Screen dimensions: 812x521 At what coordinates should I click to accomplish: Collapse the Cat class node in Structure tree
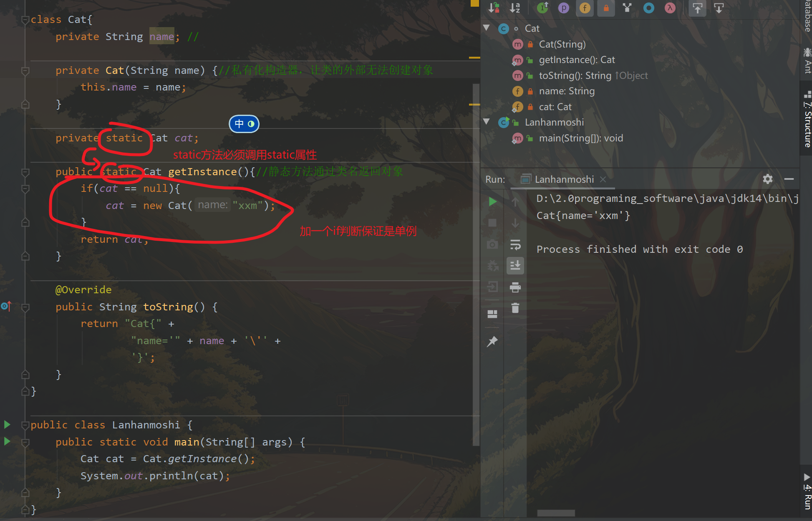click(486, 28)
